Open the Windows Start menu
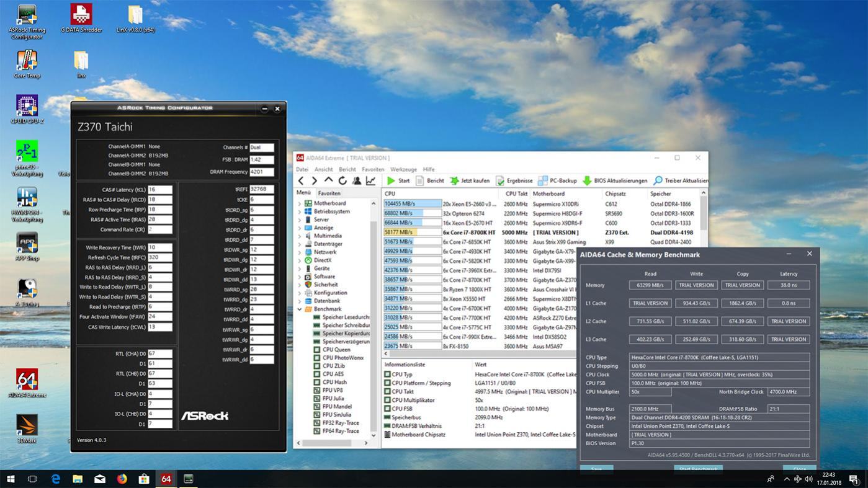The height and width of the screenshot is (488, 868). tap(11, 479)
